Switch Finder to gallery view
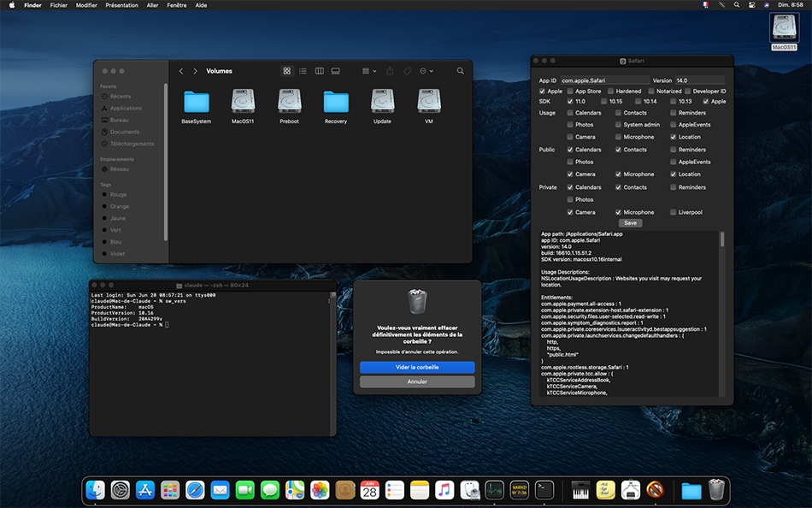The width and height of the screenshot is (812, 508). point(336,71)
